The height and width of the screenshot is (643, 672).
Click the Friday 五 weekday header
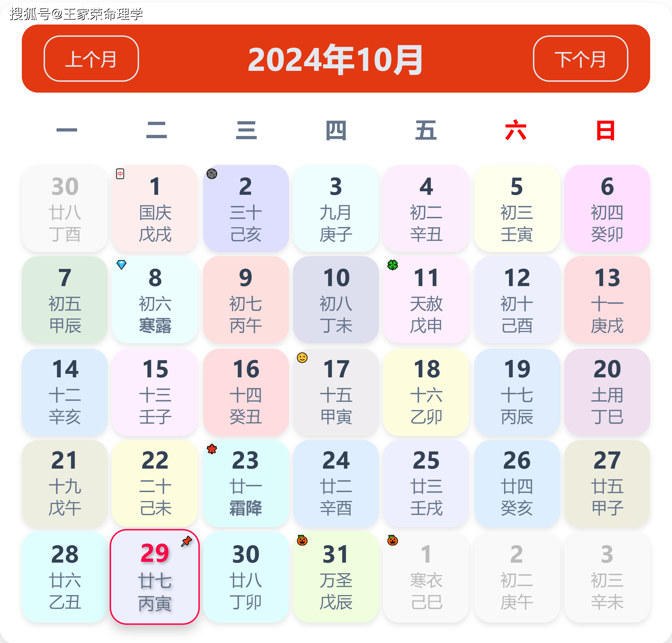point(426,130)
